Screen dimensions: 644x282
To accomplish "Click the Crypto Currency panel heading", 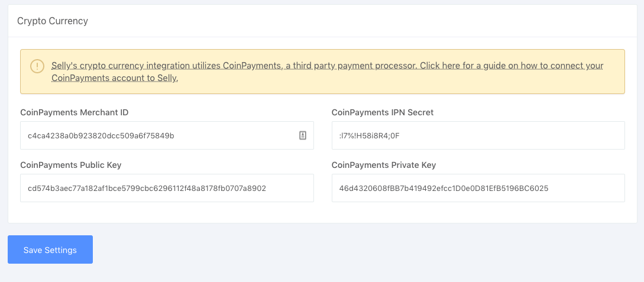I will [53, 21].
